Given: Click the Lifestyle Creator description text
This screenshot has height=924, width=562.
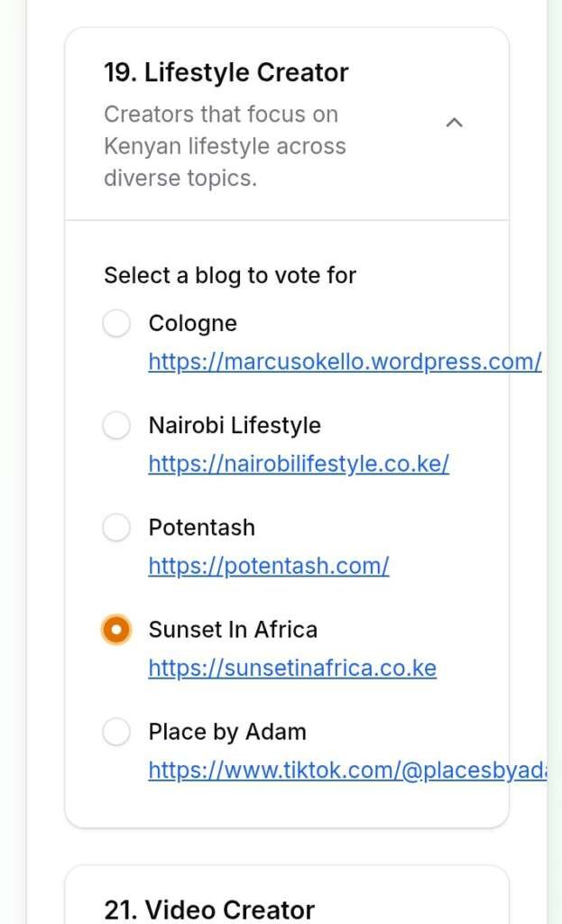Looking at the screenshot, I should coord(225,146).
